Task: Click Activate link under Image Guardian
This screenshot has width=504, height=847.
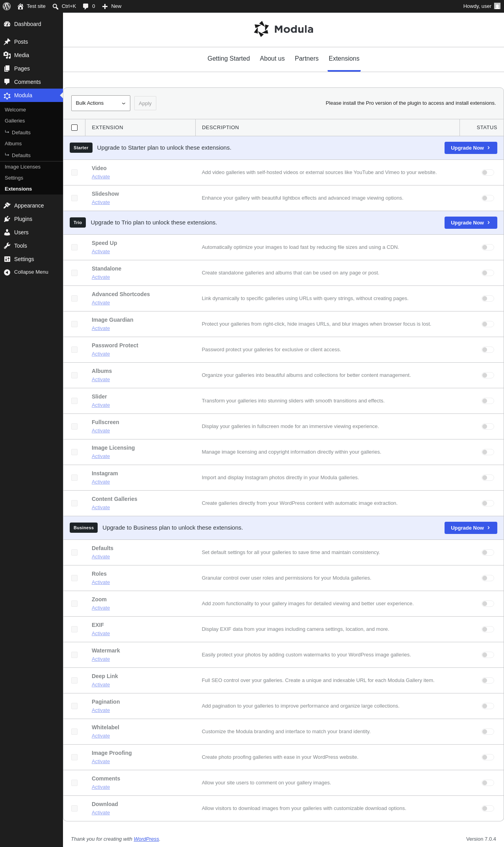Action: [x=101, y=328]
